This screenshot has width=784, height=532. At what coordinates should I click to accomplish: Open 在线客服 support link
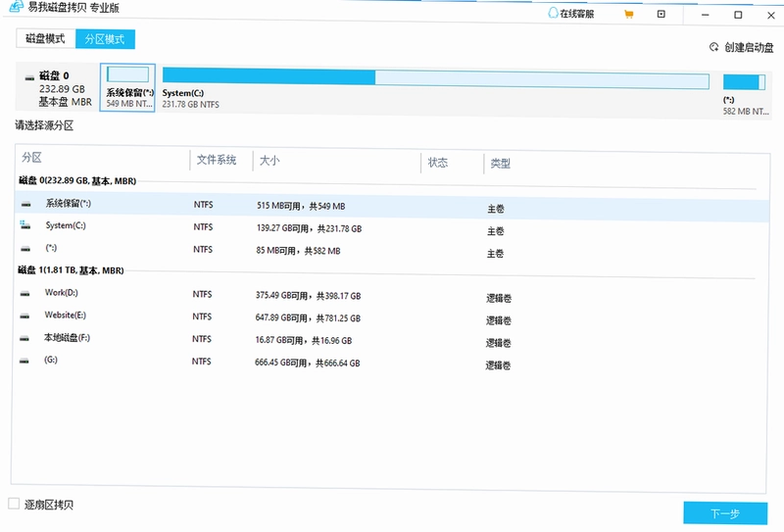tap(571, 14)
